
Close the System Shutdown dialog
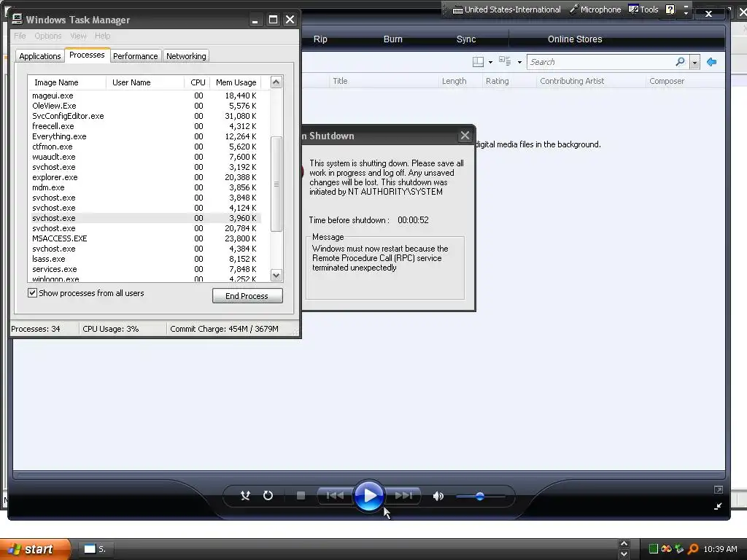[x=465, y=136]
